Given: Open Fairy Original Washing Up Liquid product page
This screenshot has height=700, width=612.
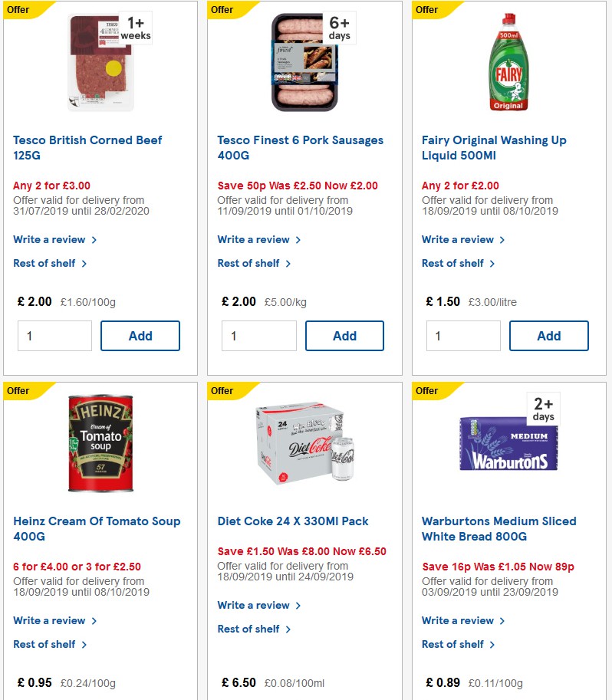Looking at the screenshot, I should 494,147.
